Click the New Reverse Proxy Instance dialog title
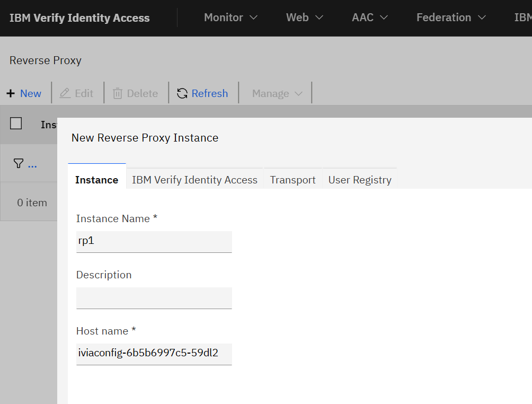 coord(145,138)
